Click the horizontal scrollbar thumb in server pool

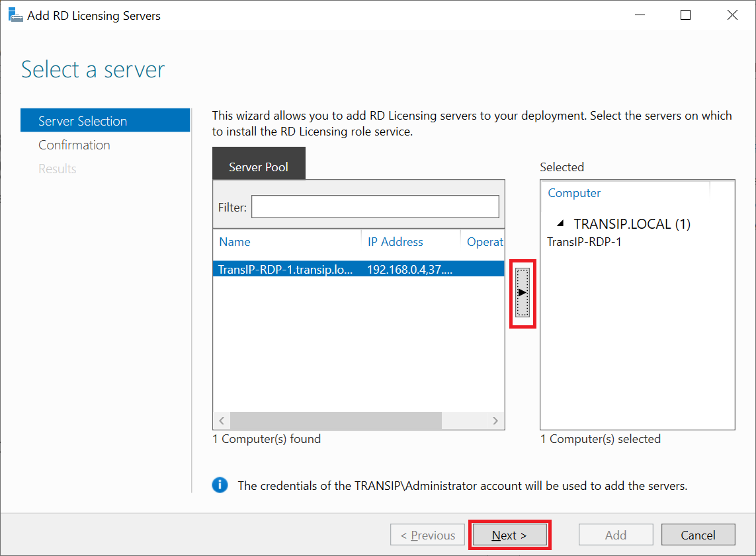pos(335,420)
